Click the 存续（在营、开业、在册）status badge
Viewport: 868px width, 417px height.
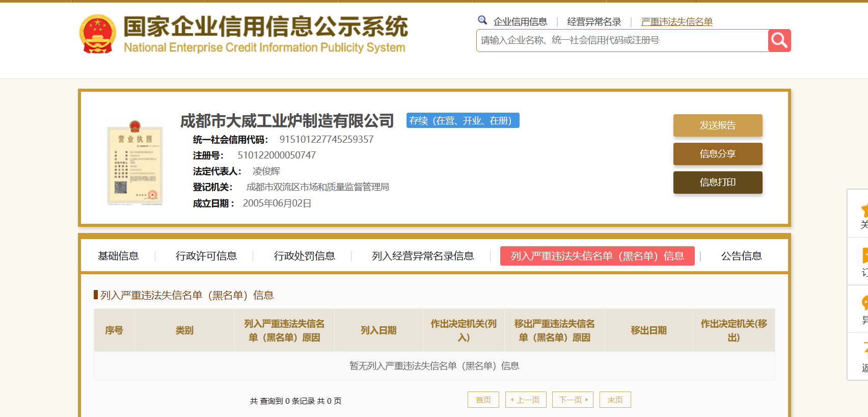pos(463,120)
